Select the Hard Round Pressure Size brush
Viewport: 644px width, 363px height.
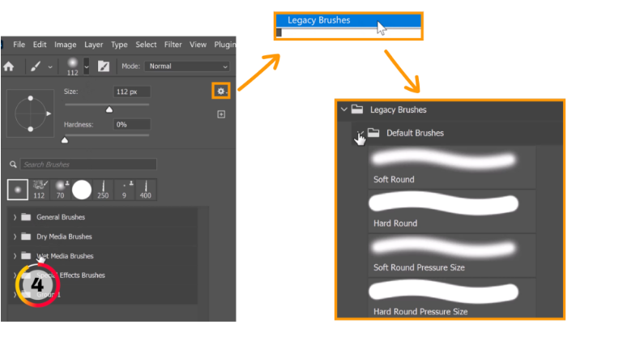click(x=452, y=298)
